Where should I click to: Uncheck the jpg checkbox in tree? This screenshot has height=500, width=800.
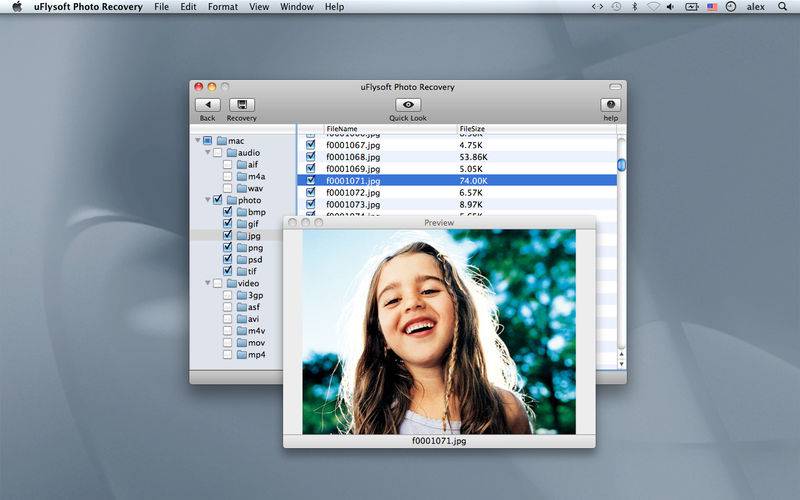228,235
